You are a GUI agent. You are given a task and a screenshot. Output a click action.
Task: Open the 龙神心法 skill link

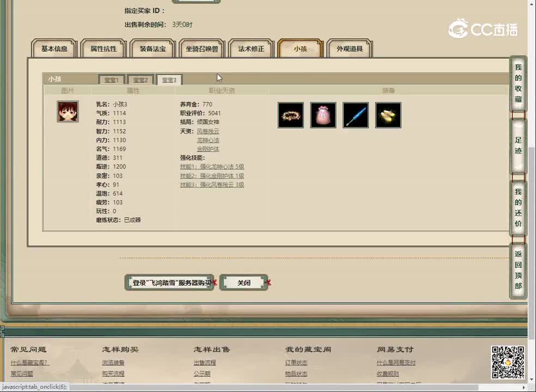tap(208, 139)
